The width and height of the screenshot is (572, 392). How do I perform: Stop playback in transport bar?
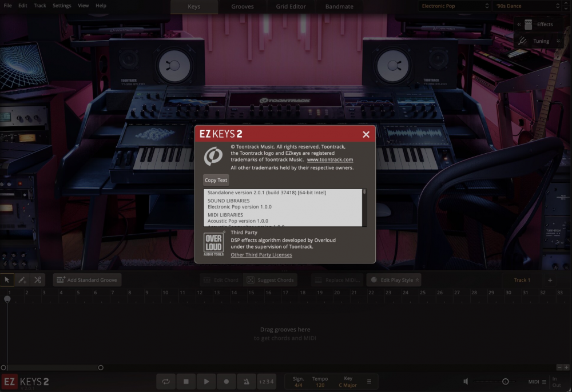click(186, 382)
